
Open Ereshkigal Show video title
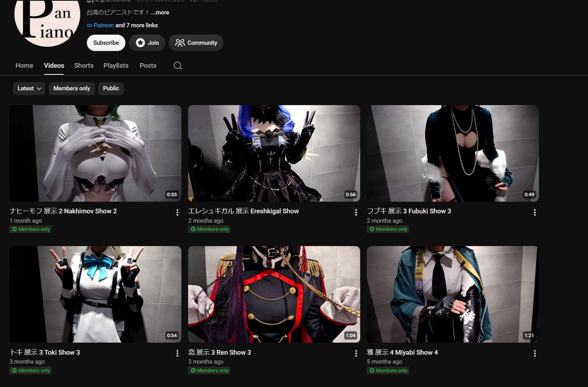tap(243, 211)
